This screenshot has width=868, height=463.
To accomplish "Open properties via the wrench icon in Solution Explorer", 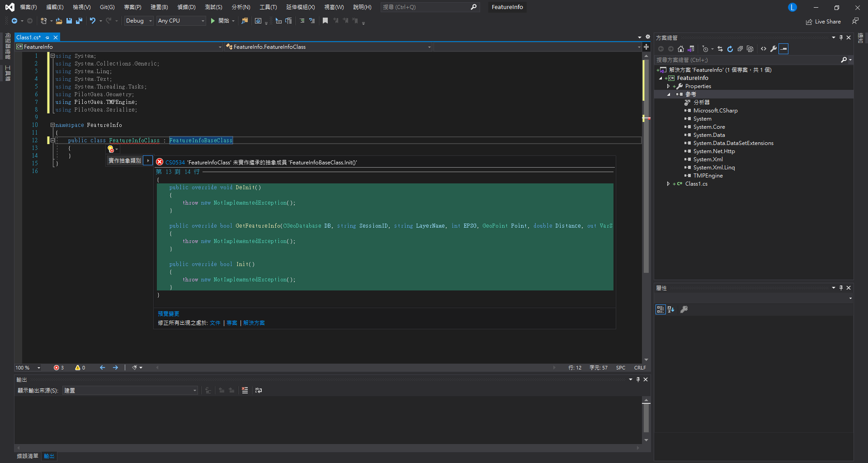I will click(x=774, y=49).
